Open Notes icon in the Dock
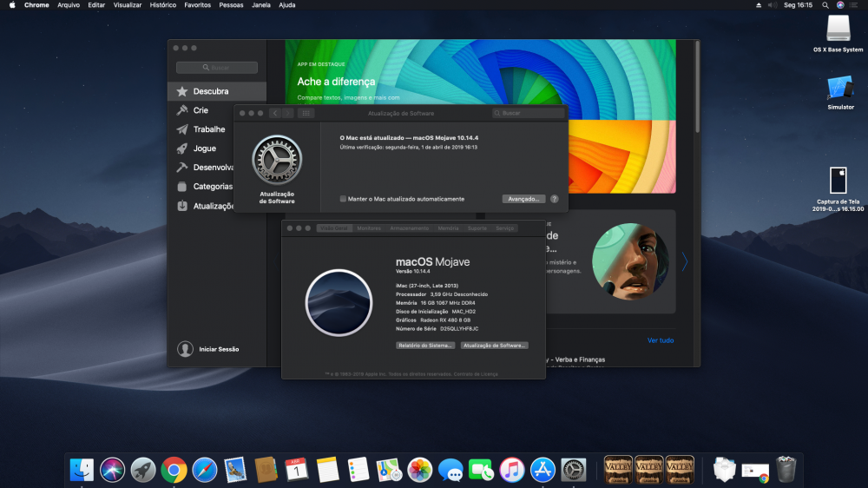The width and height of the screenshot is (868, 488). [x=327, y=470]
